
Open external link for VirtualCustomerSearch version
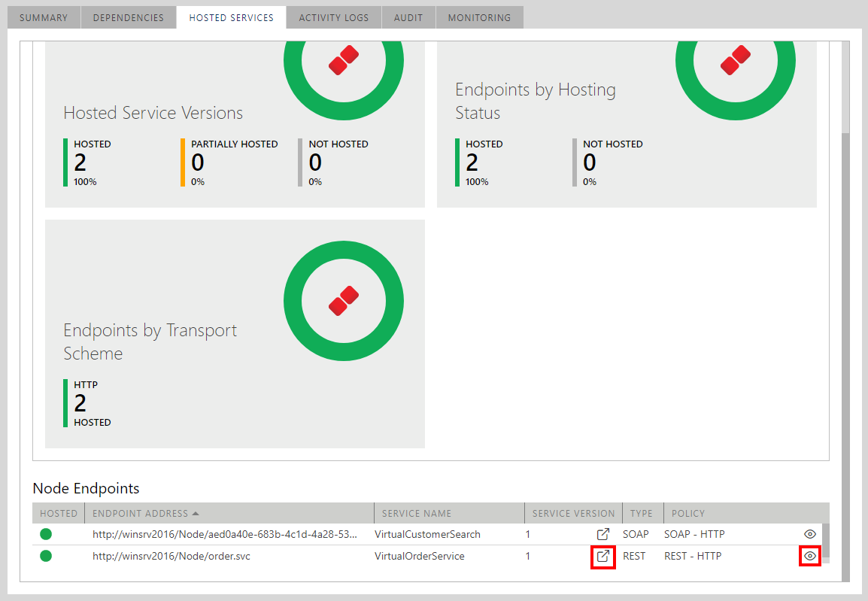click(602, 534)
